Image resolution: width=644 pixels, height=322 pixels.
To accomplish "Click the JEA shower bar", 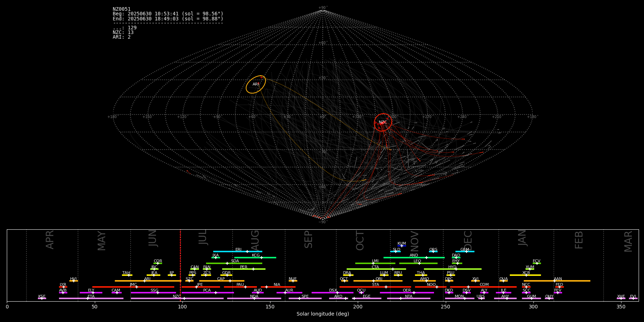I will point(153,275).
